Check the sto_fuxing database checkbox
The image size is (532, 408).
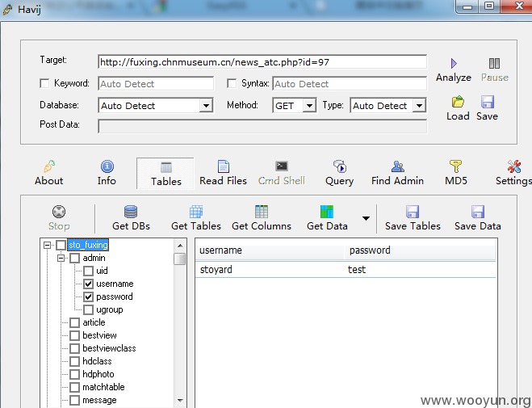pyautogui.click(x=61, y=245)
